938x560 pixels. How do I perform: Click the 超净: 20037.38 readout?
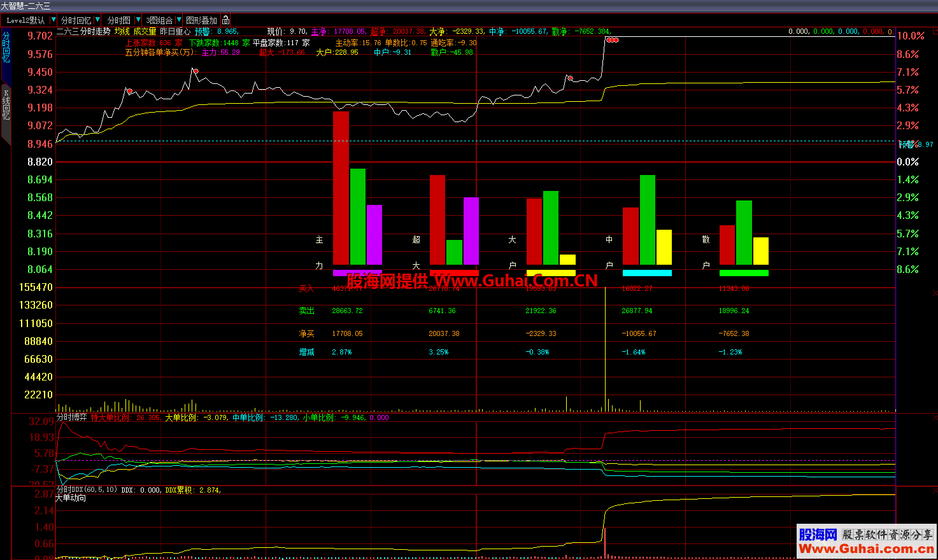(x=398, y=31)
